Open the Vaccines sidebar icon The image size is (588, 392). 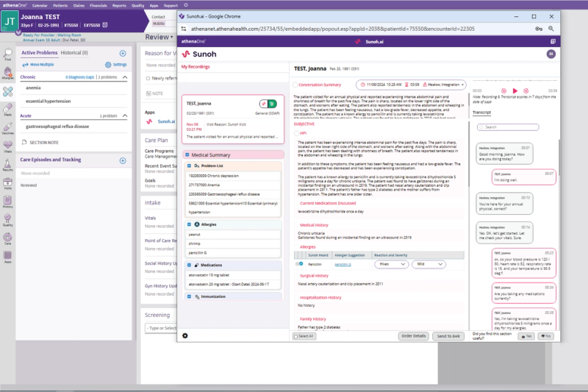(8, 128)
